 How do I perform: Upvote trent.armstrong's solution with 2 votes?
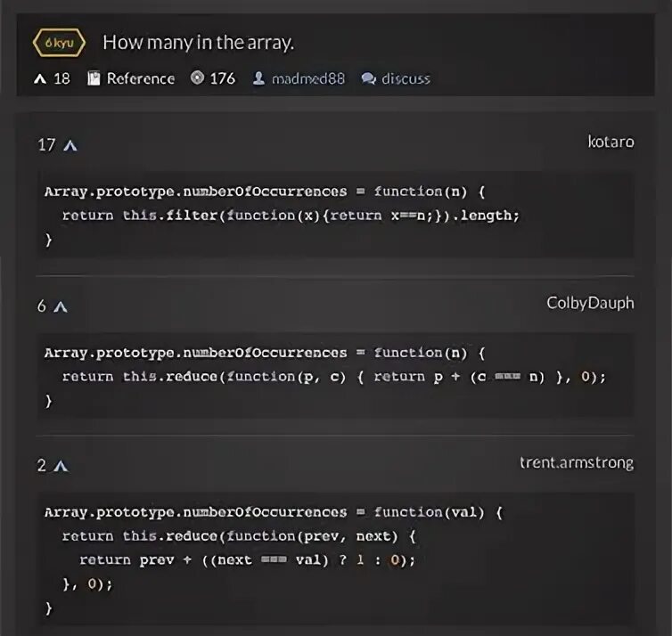tap(61, 466)
